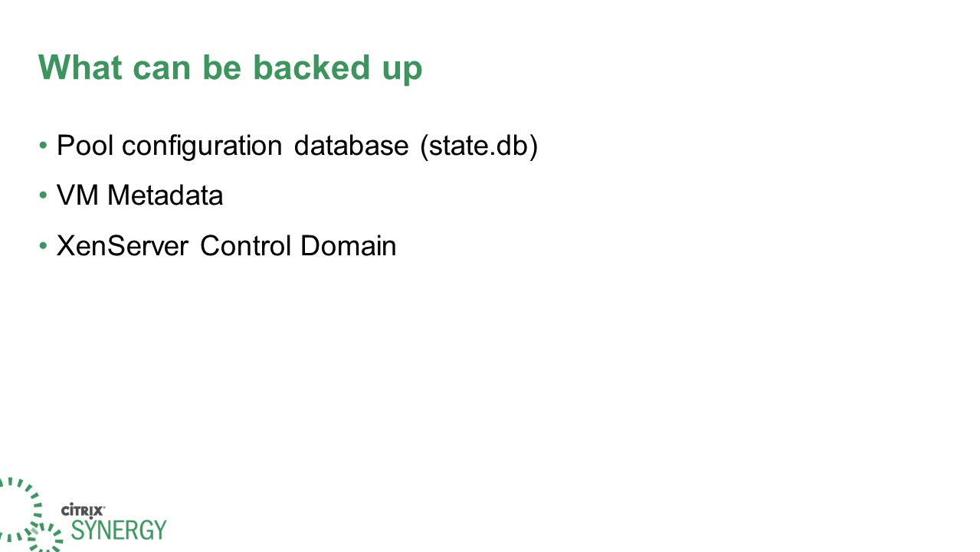Click the '(state.db)' text
The height and width of the screenshot is (552, 980).
pos(479,145)
